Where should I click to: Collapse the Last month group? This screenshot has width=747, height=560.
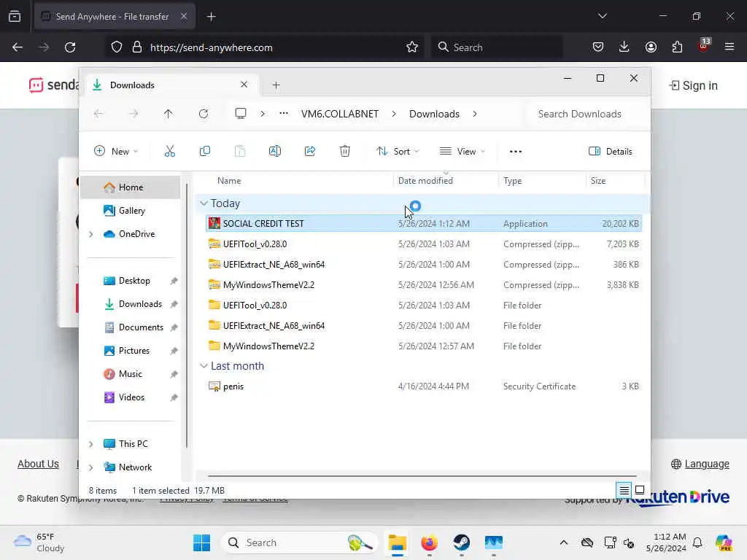[204, 366]
